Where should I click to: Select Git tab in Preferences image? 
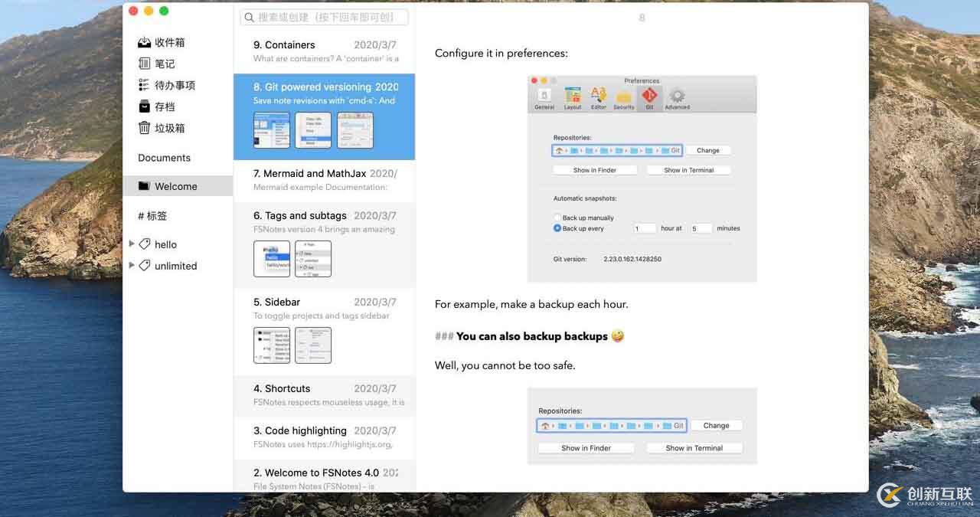pyautogui.click(x=649, y=99)
